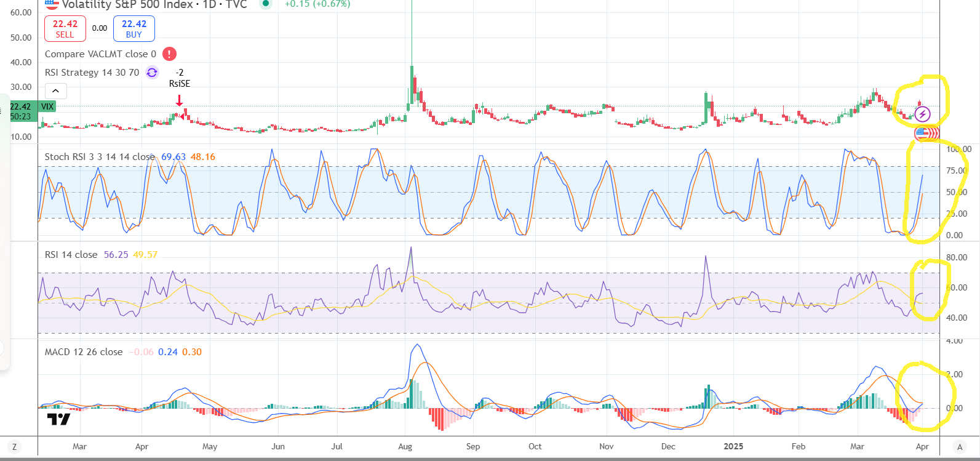This screenshot has width=980, height=461.
Task: Click the US flag logo beside symbol title
Action: pyautogui.click(x=52, y=4)
